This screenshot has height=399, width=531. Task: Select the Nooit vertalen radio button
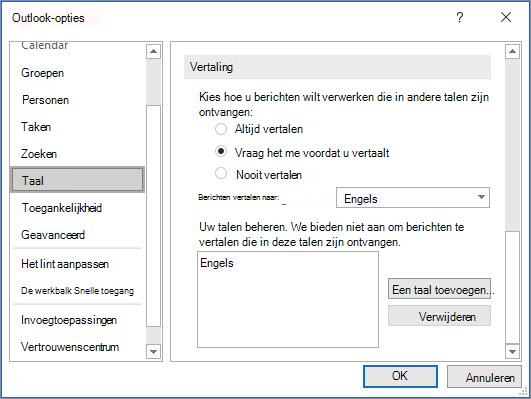click(x=221, y=173)
